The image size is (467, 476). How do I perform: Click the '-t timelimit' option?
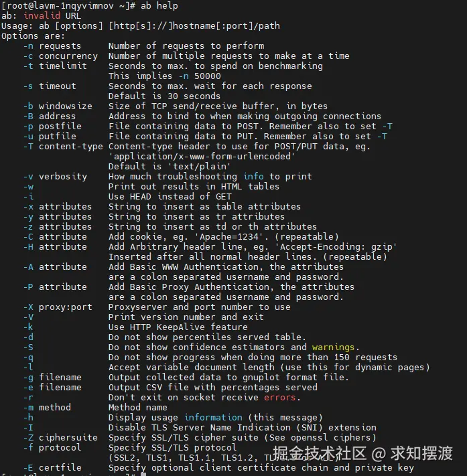55,66
